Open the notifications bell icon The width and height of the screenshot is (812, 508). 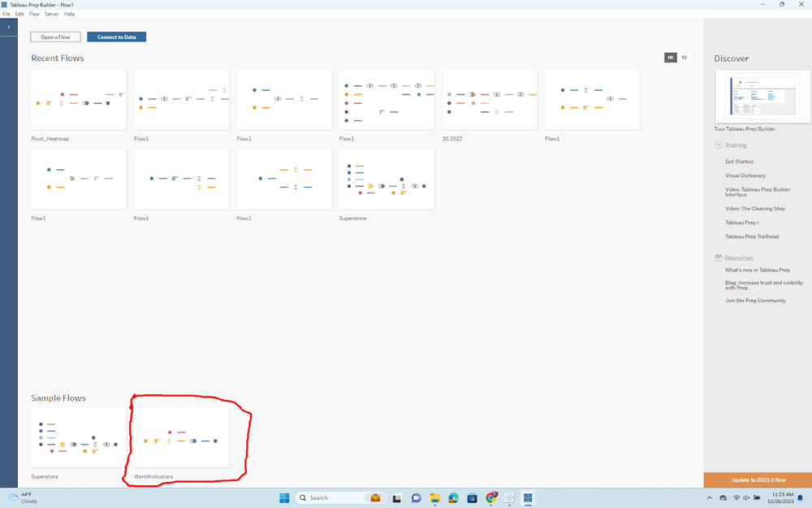click(801, 498)
